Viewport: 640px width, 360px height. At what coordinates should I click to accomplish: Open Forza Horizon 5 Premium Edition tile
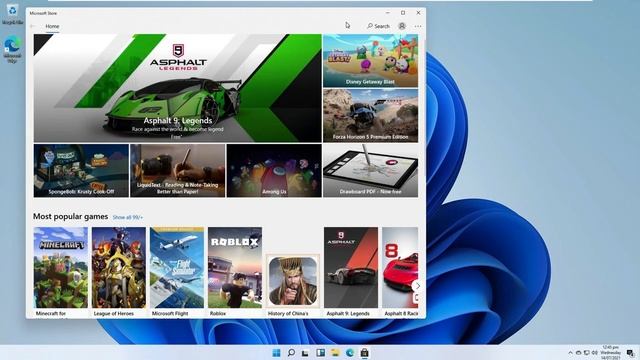pos(371,116)
